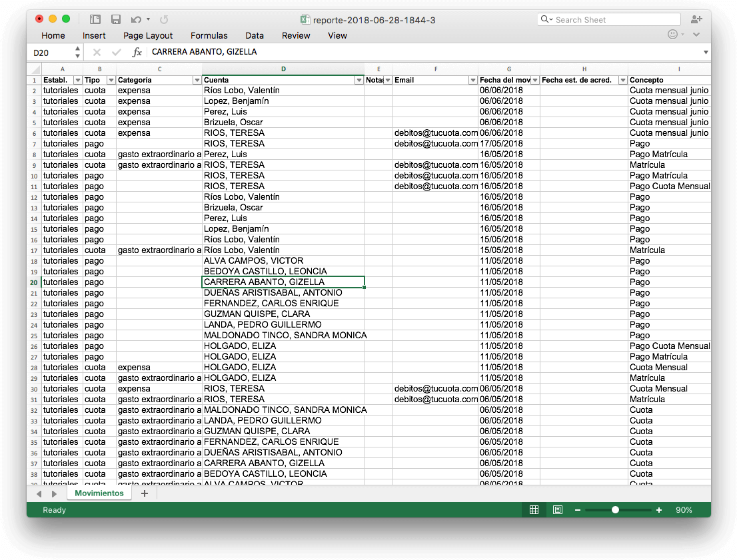Viewport: 737px width, 560px height.
Task: Select the 17/05/2018 date cell
Action: (x=508, y=144)
